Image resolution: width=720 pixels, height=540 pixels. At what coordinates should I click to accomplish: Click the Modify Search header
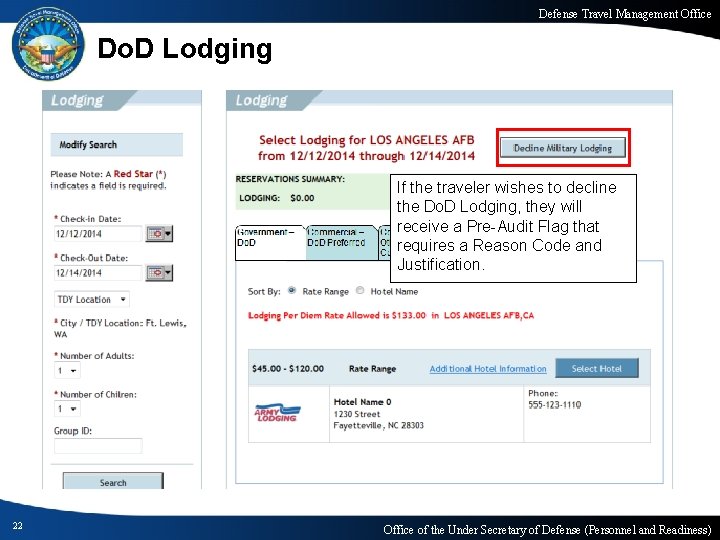click(x=117, y=145)
